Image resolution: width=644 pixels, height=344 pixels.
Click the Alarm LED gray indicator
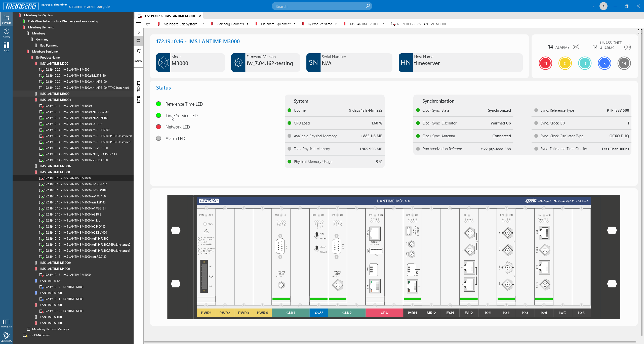(x=158, y=139)
